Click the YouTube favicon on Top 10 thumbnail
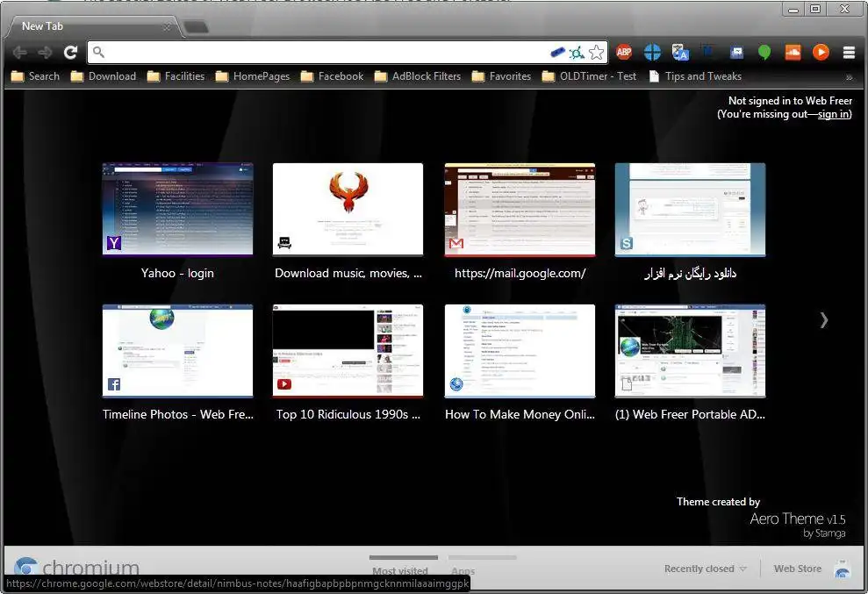The width and height of the screenshot is (868, 594). 284,384
